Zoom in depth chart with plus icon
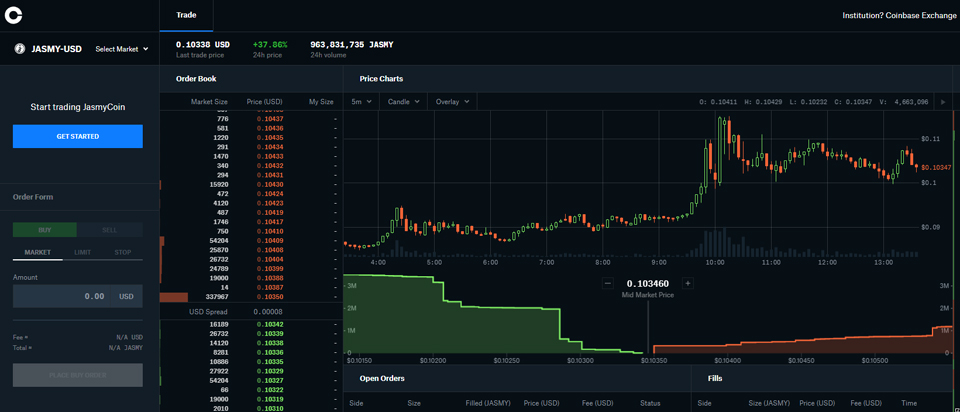This screenshot has height=412, width=960. [688, 283]
